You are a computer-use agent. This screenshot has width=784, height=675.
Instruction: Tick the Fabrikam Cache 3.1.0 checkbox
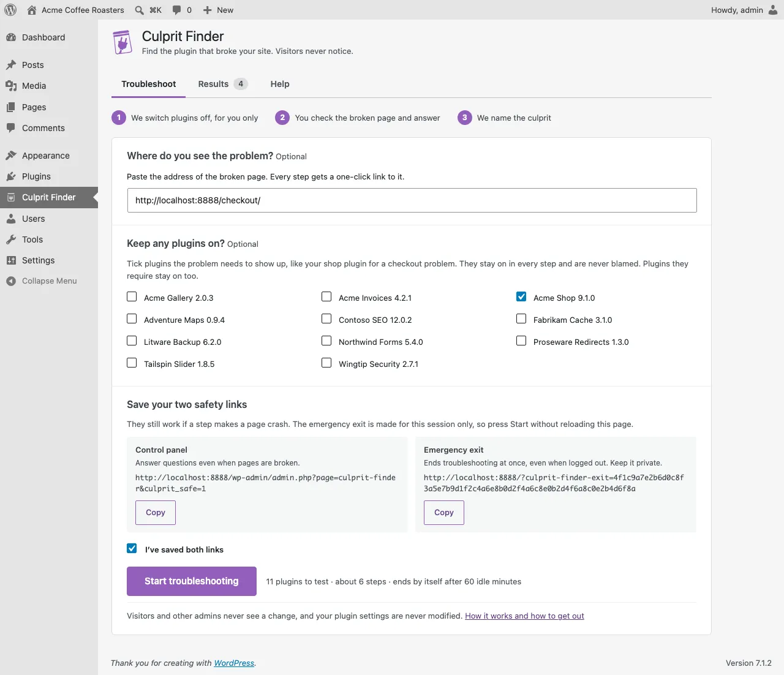point(521,319)
